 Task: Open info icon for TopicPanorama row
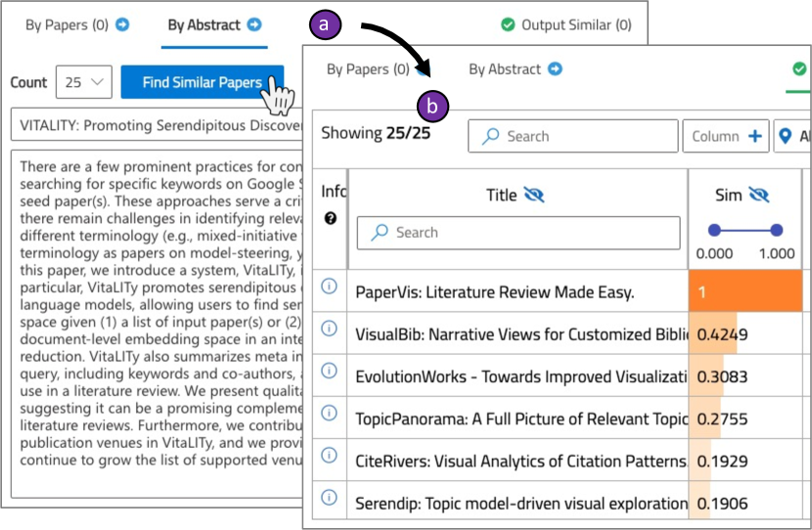(329, 413)
